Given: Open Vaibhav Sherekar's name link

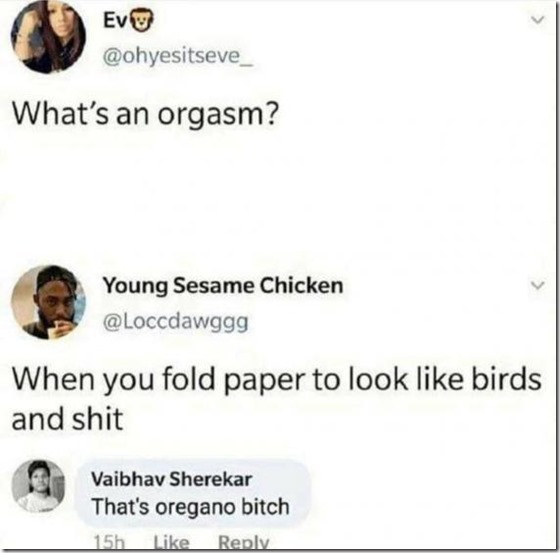Looking at the screenshot, I should pos(172,479).
